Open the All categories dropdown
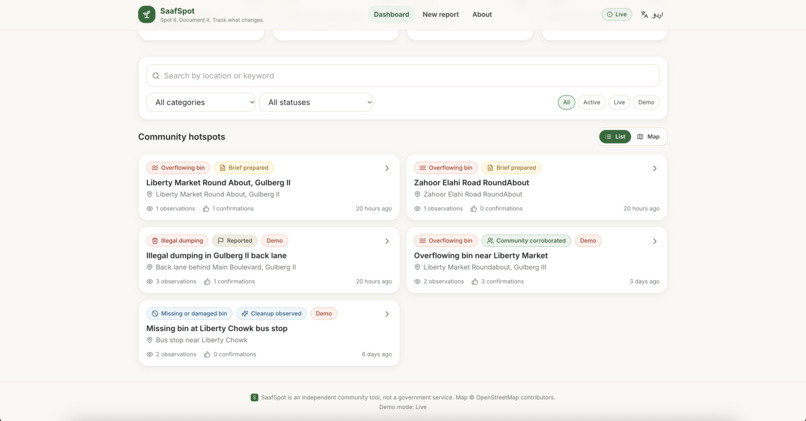The image size is (806, 421). tap(201, 102)
